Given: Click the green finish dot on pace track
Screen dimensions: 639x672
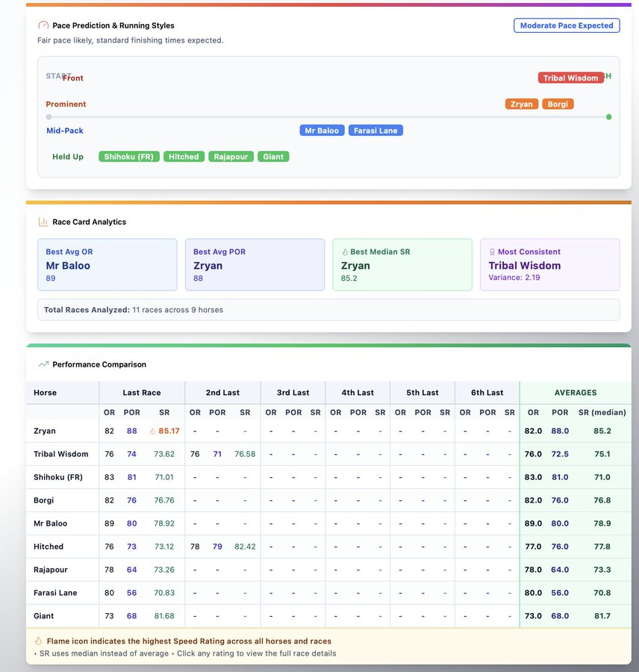Looking at the screenshot, I should 608,117.
